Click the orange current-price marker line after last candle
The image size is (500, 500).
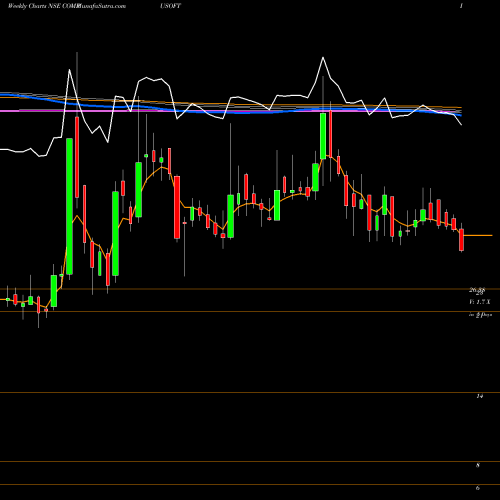tap(478, 236)
